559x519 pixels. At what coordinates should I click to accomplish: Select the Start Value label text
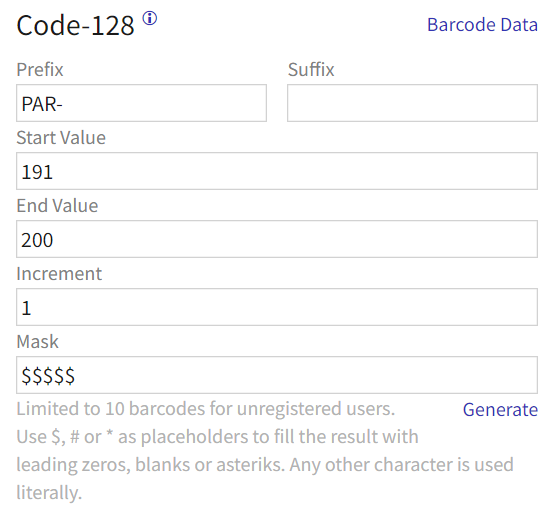(61, 138)
